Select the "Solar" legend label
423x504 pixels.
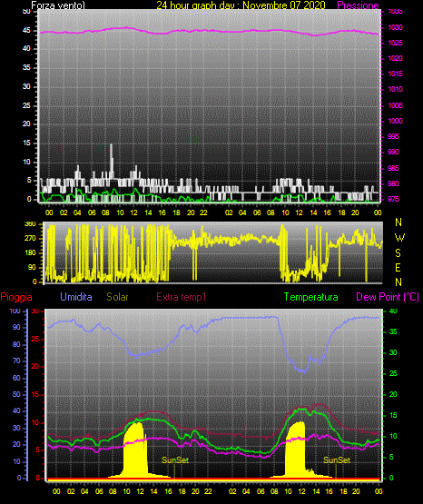117,297
